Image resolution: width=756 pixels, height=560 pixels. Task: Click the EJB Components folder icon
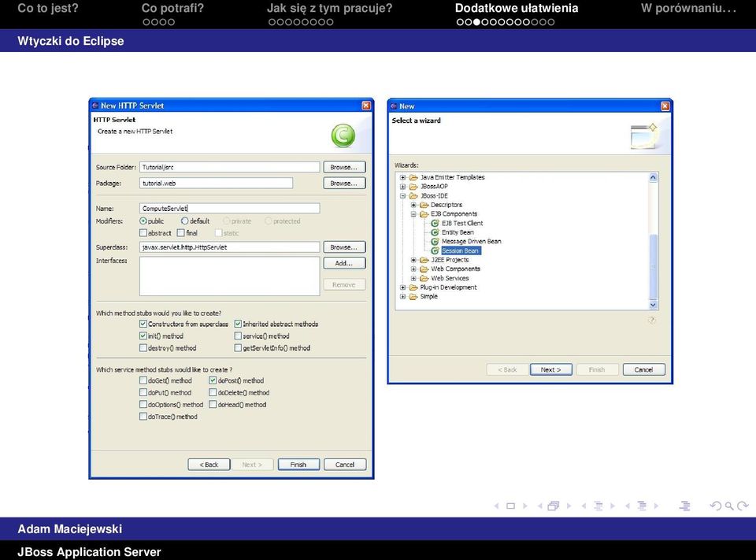(424, 214)
